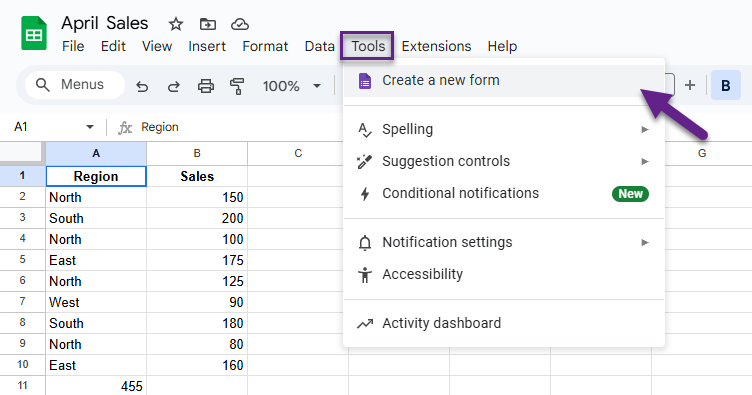This screenshot has height=395, width=752.
Task: Click the April Sales document title
Action: [105, 23]
